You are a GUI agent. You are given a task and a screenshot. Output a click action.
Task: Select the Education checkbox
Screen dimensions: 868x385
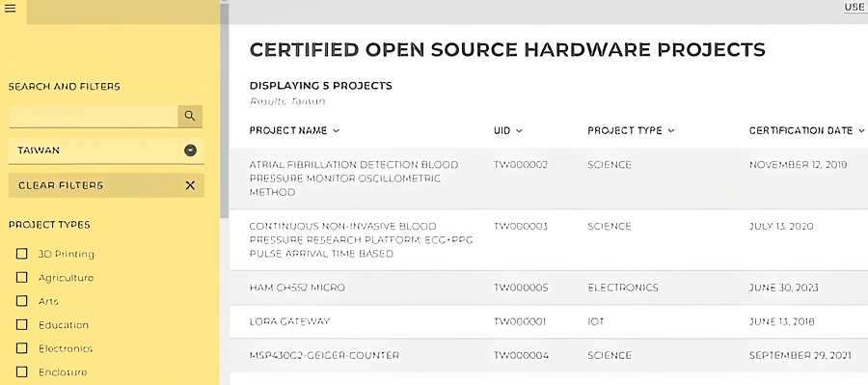21,324
